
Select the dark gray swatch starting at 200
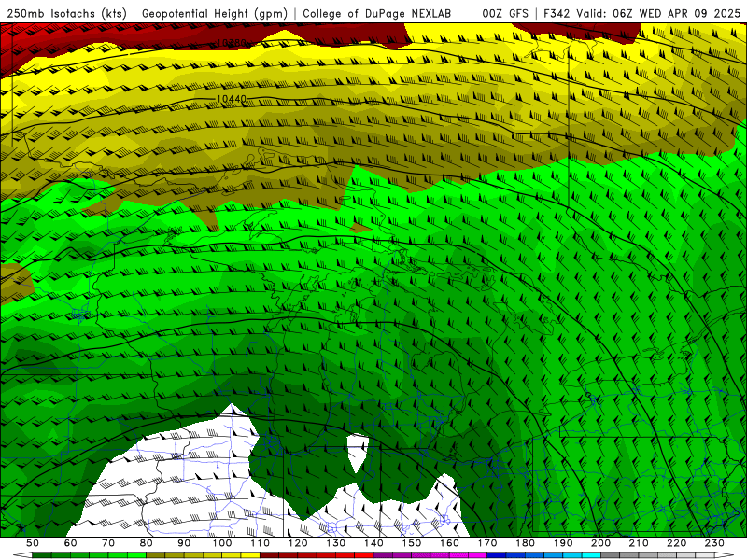pos(611,555)
